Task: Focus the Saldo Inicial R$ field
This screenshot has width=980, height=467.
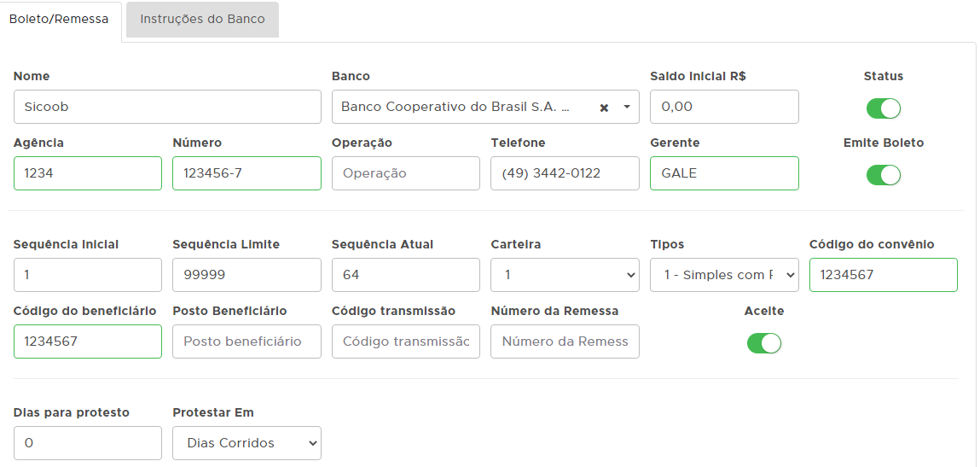Action: click(x=723, y=107)
